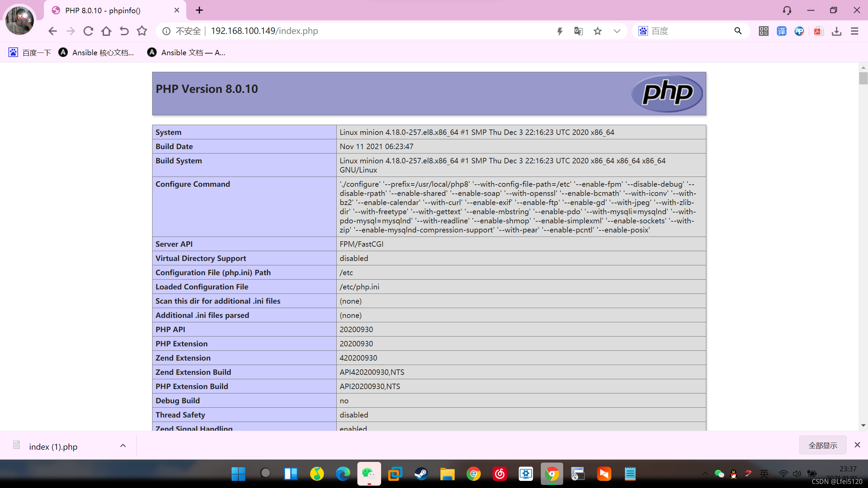Expand the index (1).php download options
Screen dimensions: 868x488
[x=123, y=446]
